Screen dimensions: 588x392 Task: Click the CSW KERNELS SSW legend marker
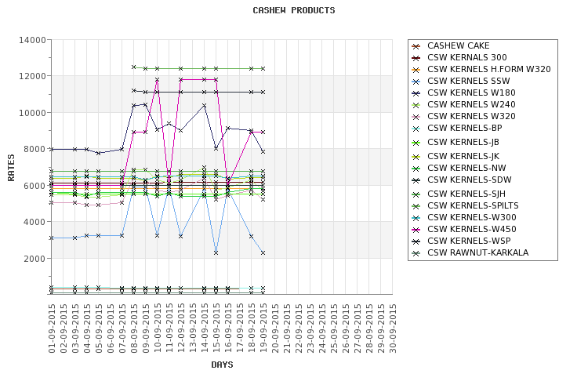click(416, 82)
